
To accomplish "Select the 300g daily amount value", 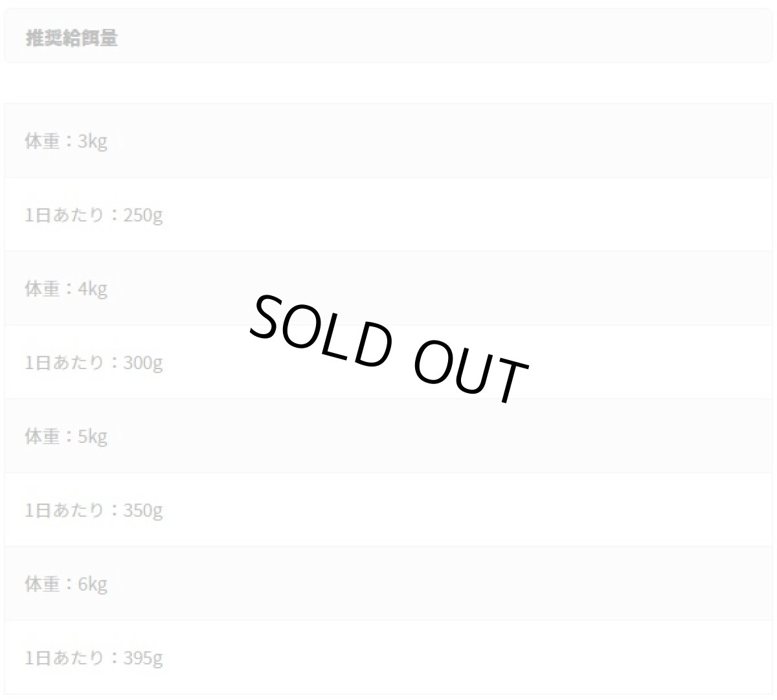I will point(143,363).
